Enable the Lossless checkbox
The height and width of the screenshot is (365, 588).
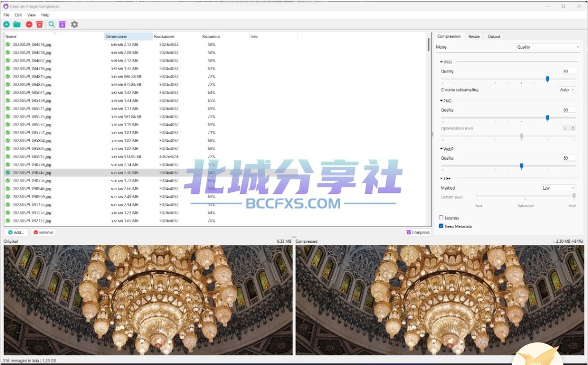coord(441,218)
